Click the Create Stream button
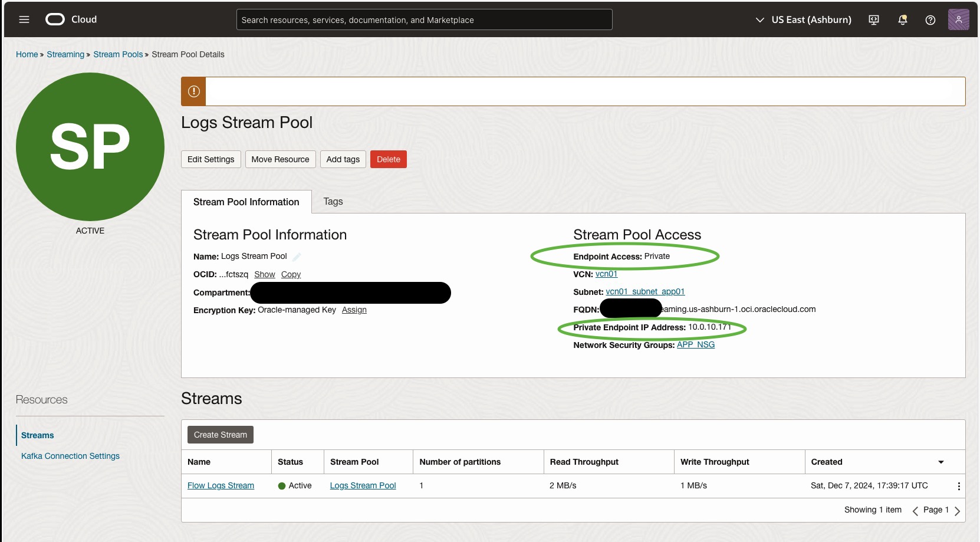 221,435
